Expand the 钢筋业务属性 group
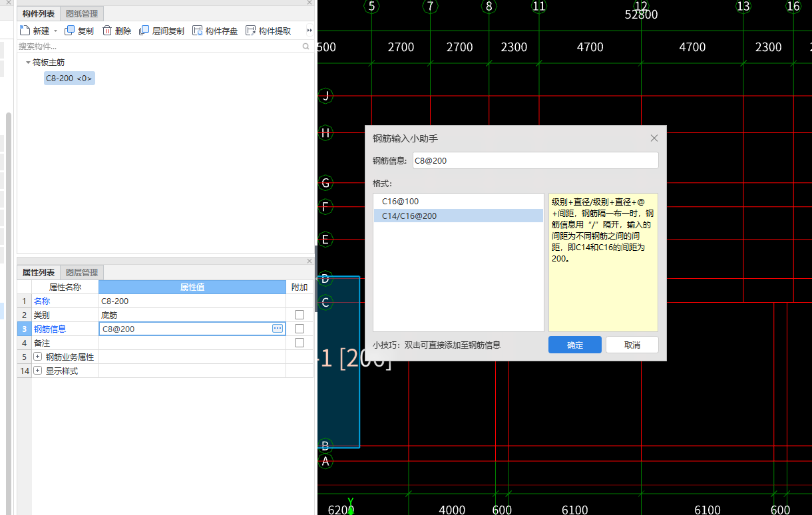 coord(38,357)
